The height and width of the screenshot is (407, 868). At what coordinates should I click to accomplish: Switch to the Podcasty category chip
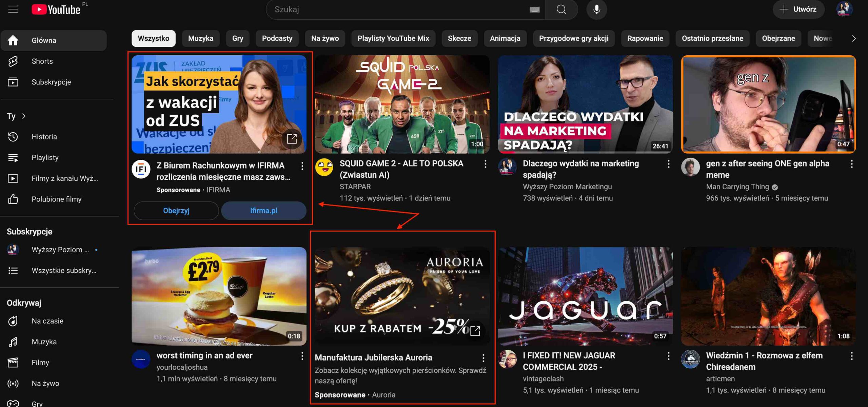(277, 38)
